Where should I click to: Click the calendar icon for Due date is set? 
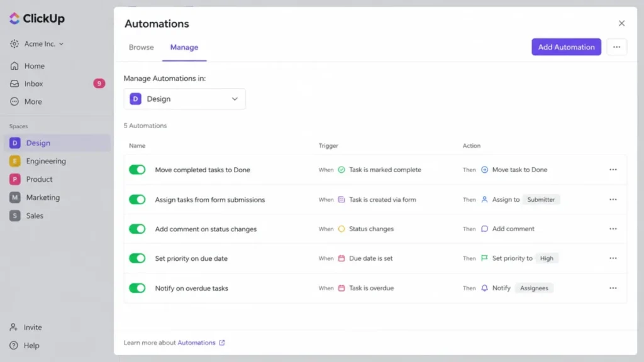tap(341, 258)
